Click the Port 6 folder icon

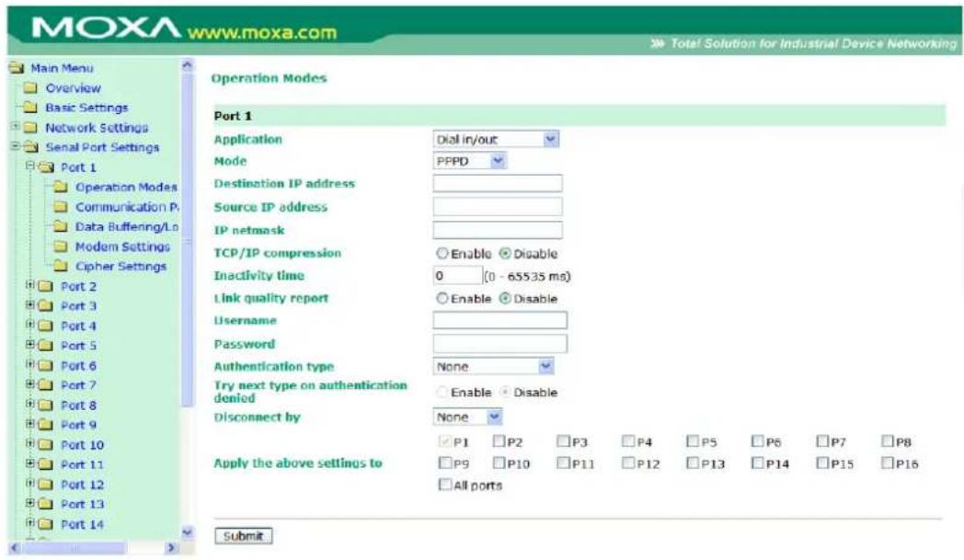46,366
